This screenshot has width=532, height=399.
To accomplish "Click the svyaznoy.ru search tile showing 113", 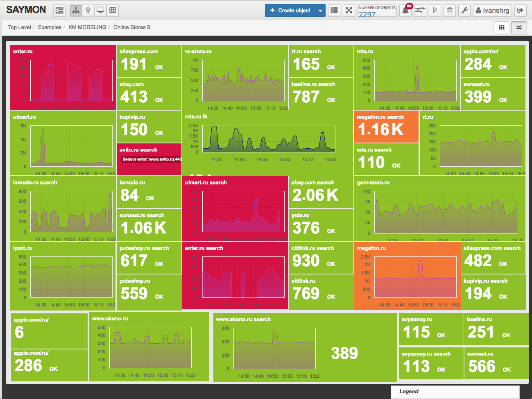I will (x=431, y=363).
